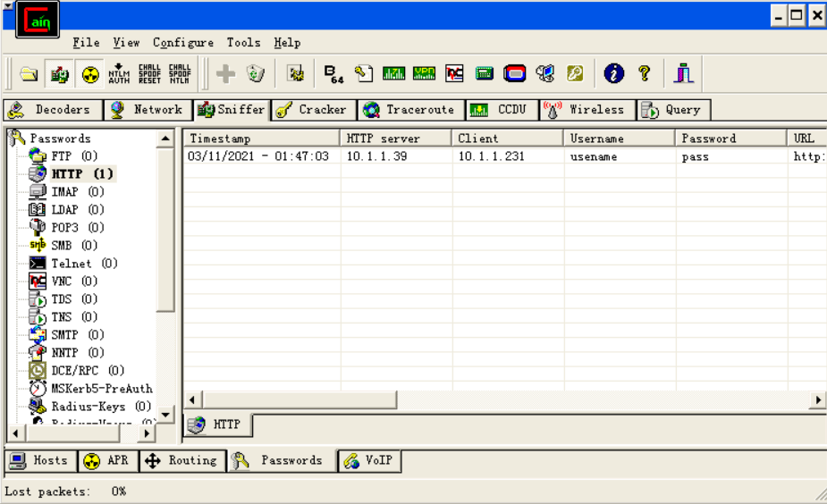The image size is (827, 504).
Task: Open the Access database password decoder icon
Action: tap(363, 73)
